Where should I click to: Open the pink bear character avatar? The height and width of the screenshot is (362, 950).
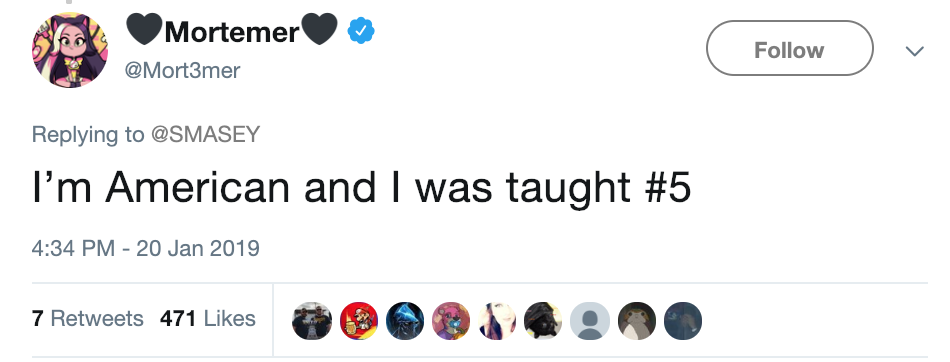(x=451, y=321)
